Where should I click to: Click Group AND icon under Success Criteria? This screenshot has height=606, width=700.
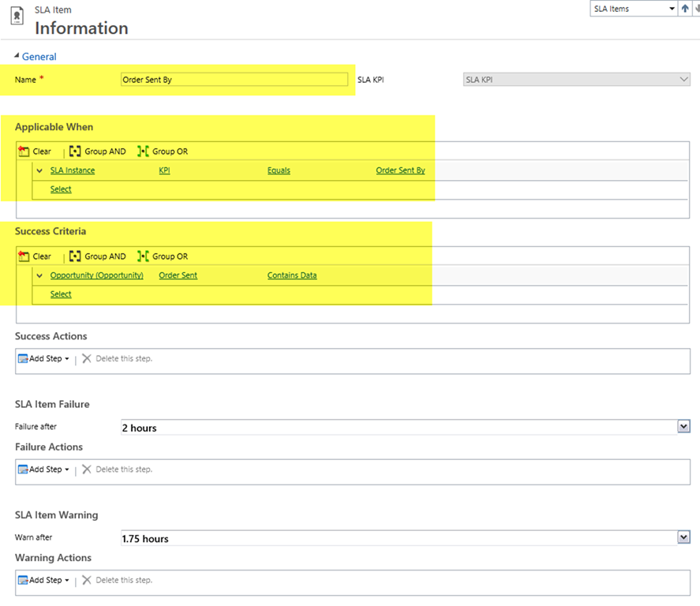75,256
